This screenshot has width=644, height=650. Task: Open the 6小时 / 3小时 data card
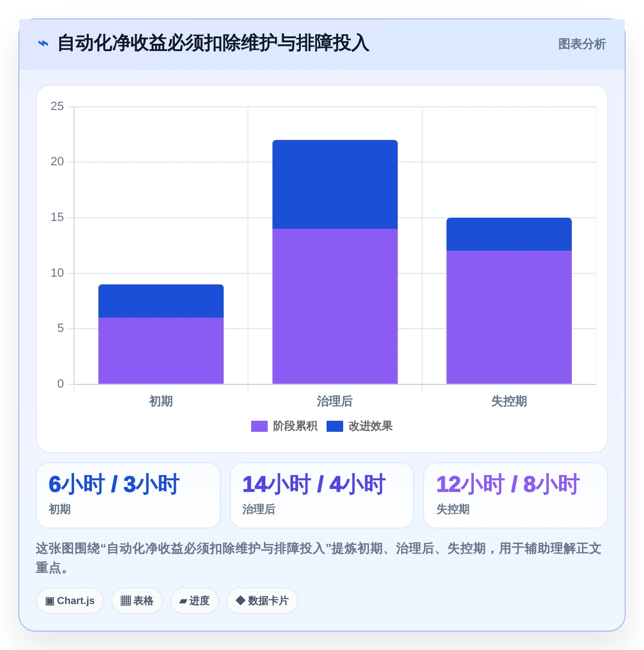128,495
